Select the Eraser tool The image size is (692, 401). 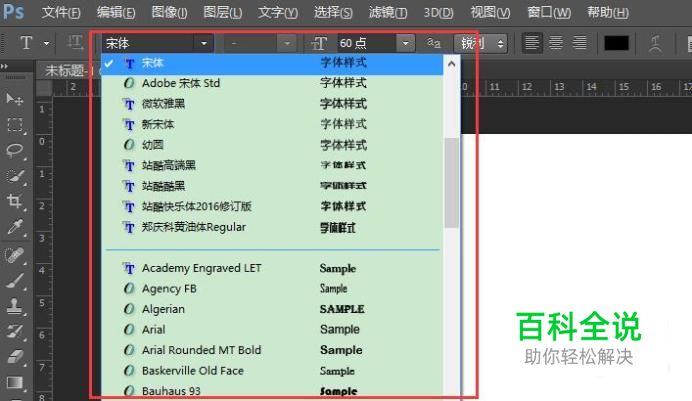[x=15, y=356]
